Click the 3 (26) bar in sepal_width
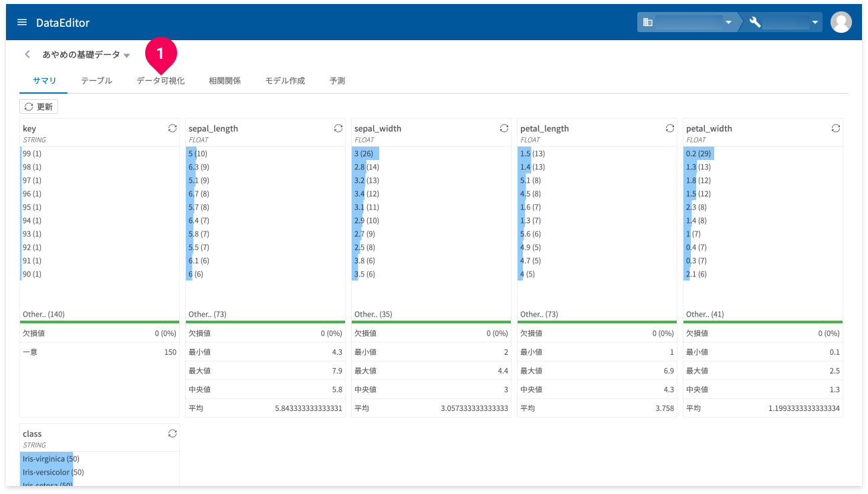The width and height of the screenshot is (868, 494). pyautogui.click(x=431, y=153)
